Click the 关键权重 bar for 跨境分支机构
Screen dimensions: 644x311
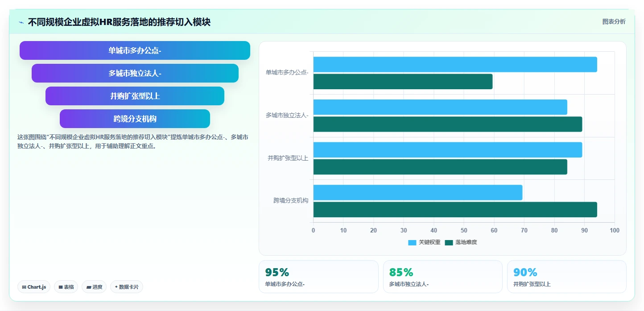(417, 192)
